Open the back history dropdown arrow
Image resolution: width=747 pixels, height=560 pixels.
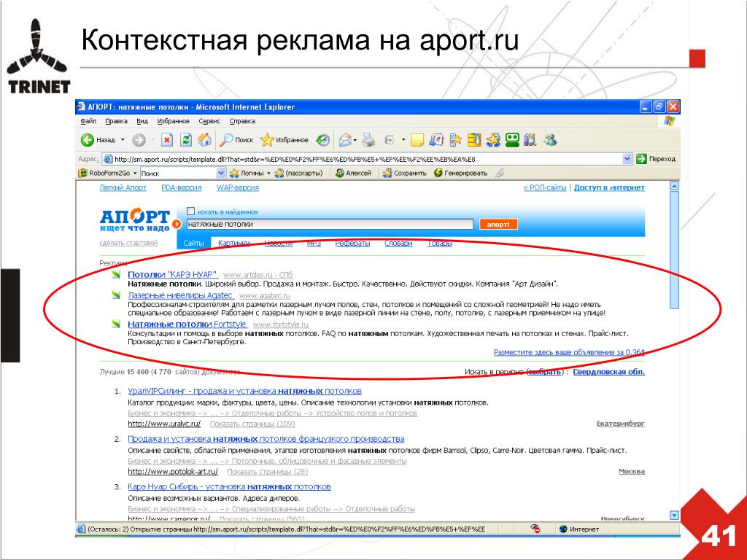pyautogui.click(x=123, y=140)
